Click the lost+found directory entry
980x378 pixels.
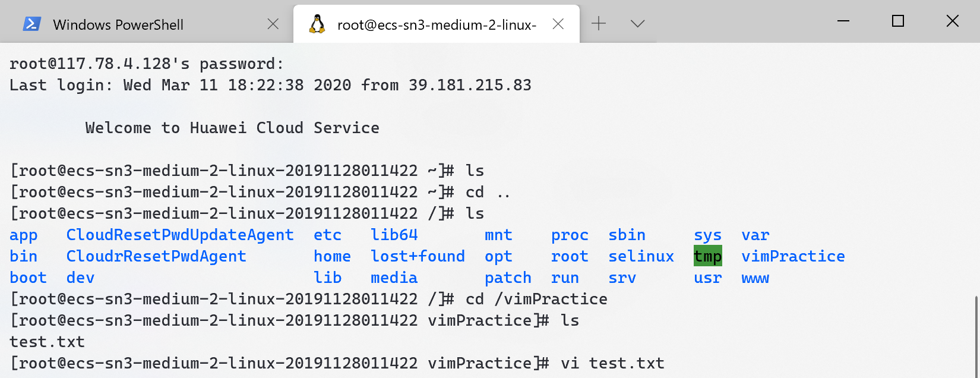[x=418, y=256]
